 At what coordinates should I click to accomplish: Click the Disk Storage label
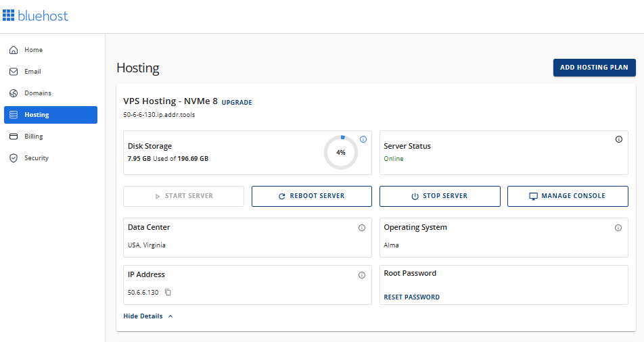click(150, 146)
